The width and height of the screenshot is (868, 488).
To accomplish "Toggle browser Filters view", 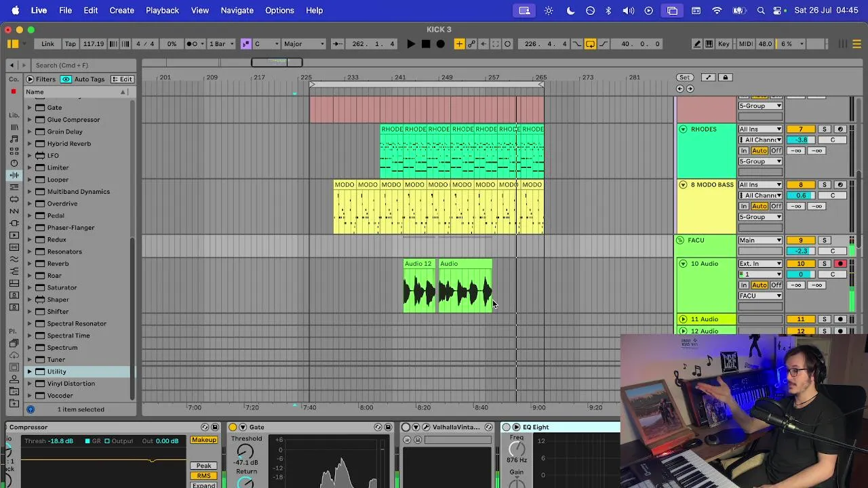I will [x=41, y=79].
